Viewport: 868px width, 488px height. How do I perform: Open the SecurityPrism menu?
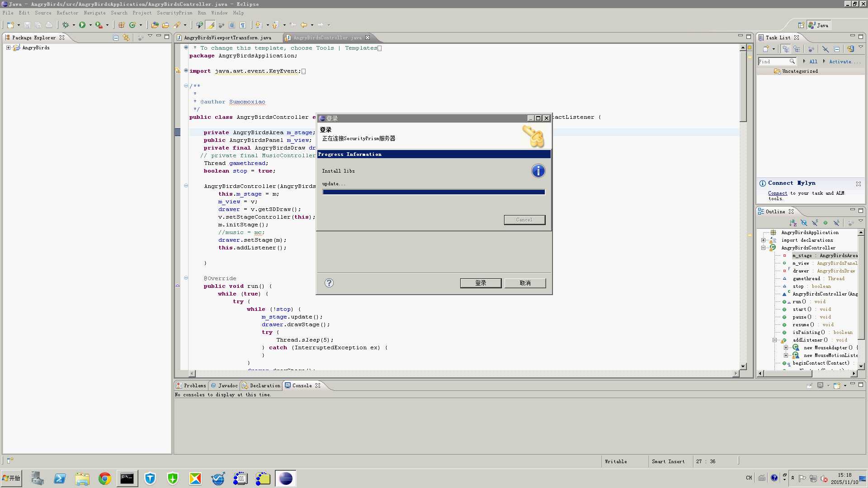(175, 13)
